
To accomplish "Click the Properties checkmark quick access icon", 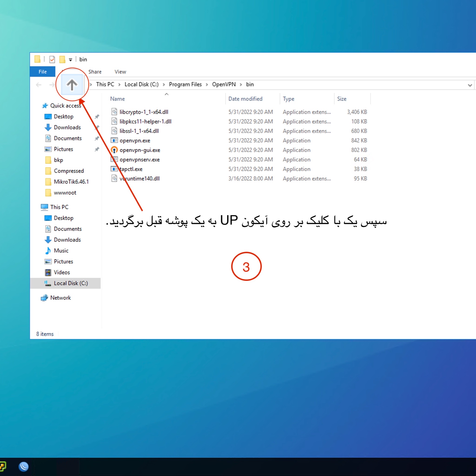I will coord(52,59).
